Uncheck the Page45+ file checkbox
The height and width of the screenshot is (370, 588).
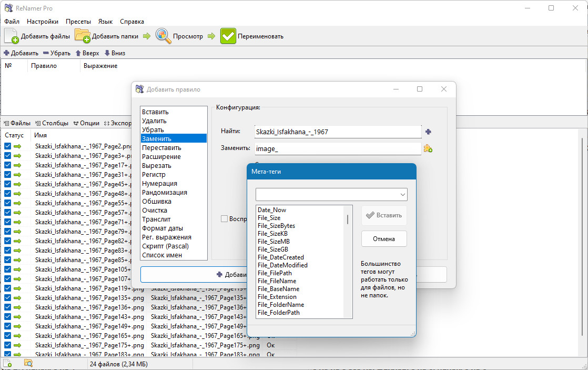click(x=7, y=184)
